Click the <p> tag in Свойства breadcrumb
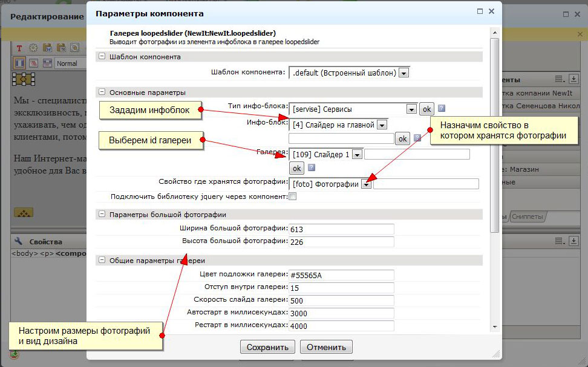The image size is (588, 367). 47,253
